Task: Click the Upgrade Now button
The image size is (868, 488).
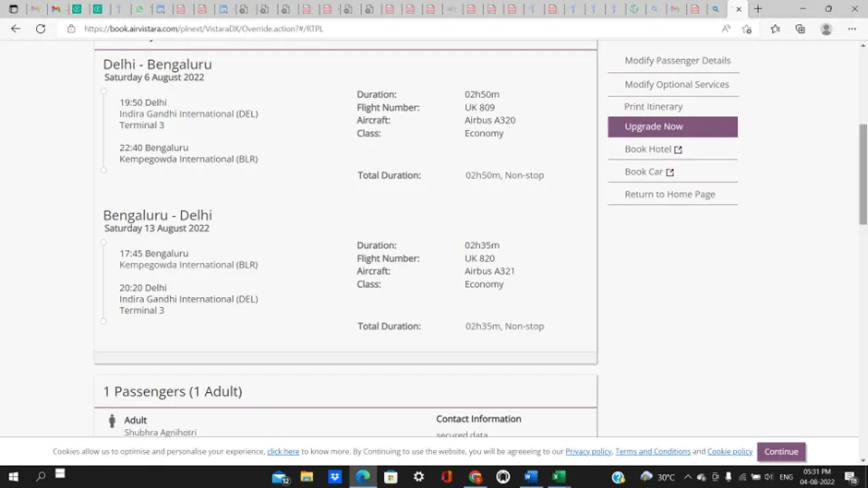Action: 672,126
